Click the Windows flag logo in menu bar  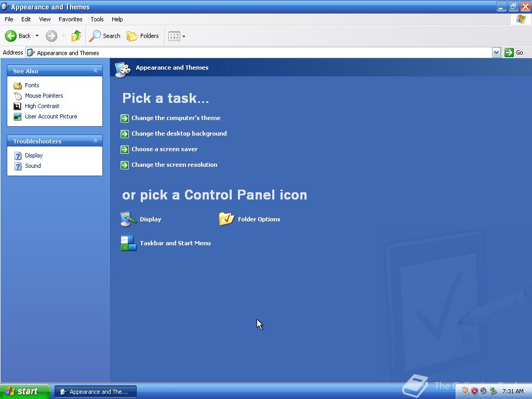pos(521,19)
